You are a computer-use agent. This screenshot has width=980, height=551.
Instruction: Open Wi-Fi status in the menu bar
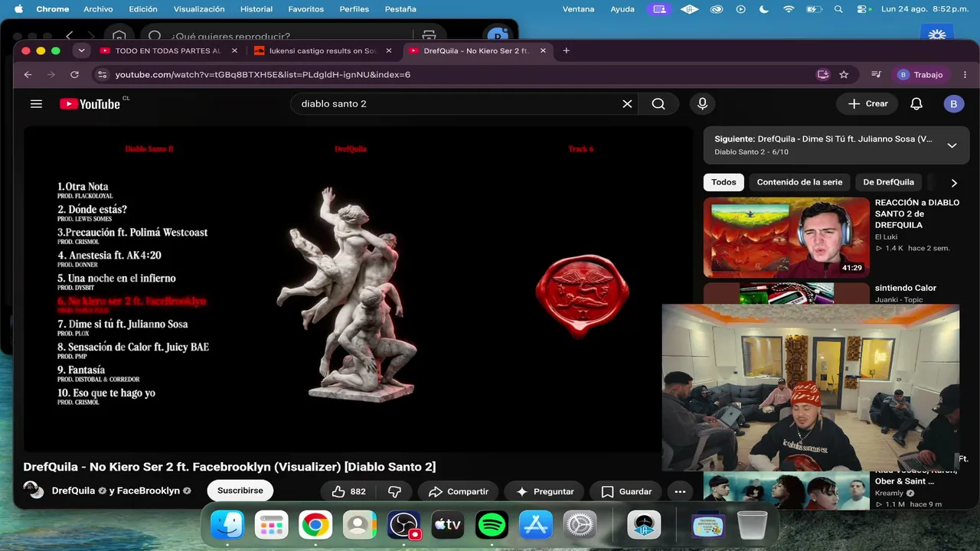[x=789, y=9]
